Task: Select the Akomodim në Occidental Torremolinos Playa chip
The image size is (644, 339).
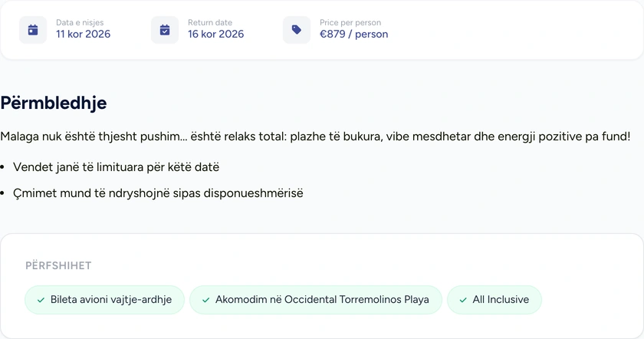Action: 316,300
